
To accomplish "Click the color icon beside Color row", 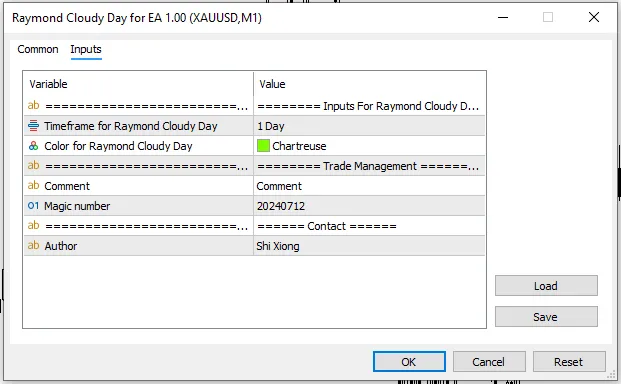I will click(x=34, y=146).
